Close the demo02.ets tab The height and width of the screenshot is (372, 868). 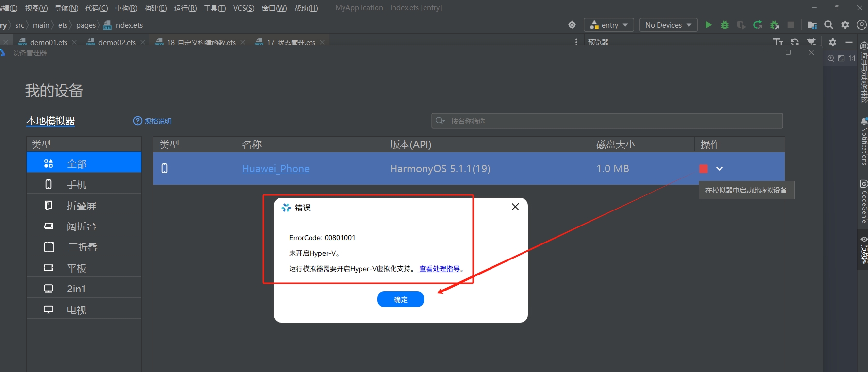tap(143, 42)
